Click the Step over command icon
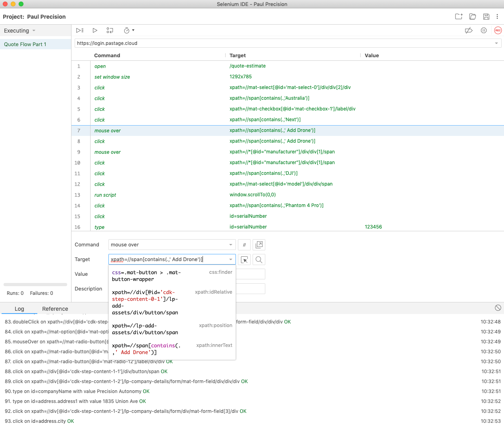Image resolution: width=504 pixels, height=428 pixels. pos(110,31)
